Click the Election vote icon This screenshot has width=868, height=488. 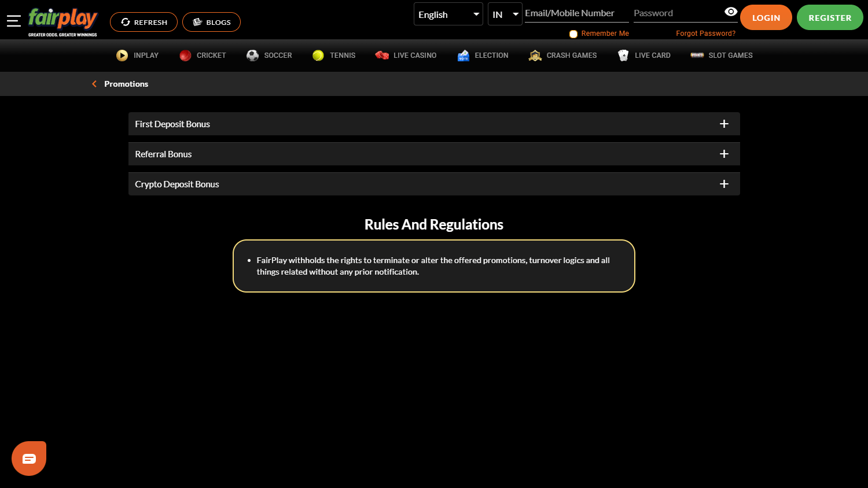coord(464,56)
